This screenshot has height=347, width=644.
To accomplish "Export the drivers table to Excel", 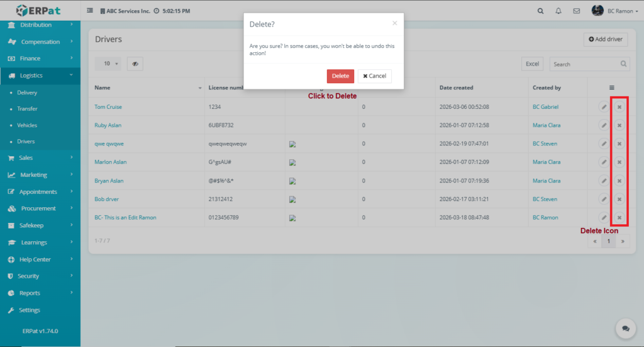I will coord(532,64).
